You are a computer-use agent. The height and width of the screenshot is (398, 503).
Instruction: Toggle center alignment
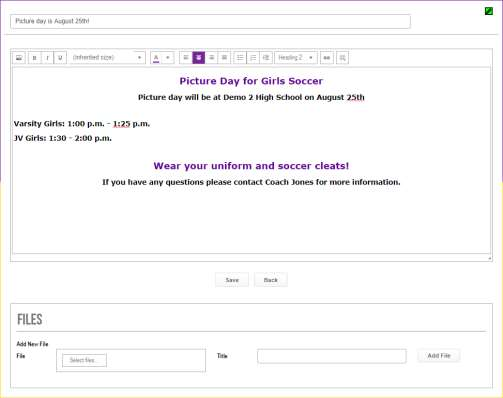pyautogui.click(x=199, y=58)
